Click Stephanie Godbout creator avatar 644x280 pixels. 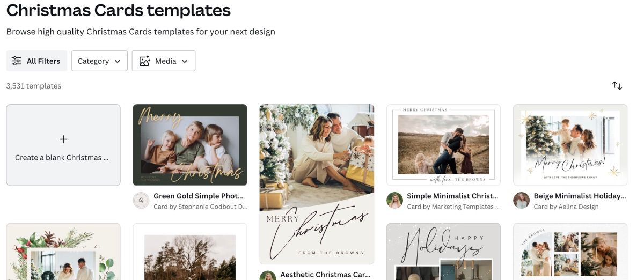pyautogui.click(x=141, y=201)
